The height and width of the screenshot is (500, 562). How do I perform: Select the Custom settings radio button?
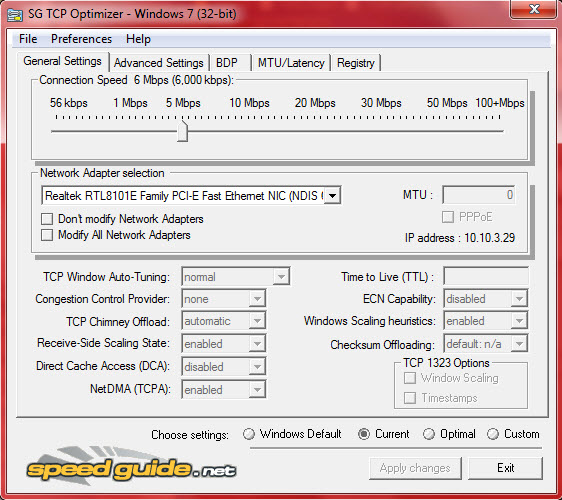click(x=493, y=434)
